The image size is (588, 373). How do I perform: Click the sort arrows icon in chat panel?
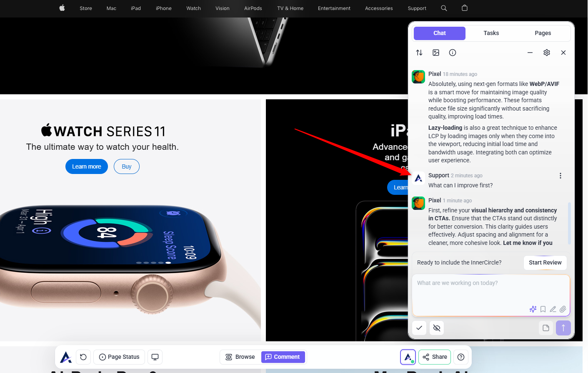point(419,53)
